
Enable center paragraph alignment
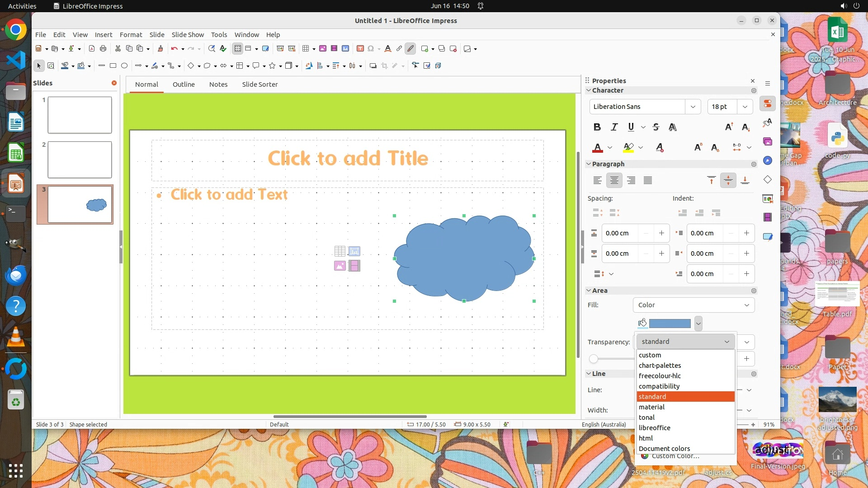coord(614,180)
